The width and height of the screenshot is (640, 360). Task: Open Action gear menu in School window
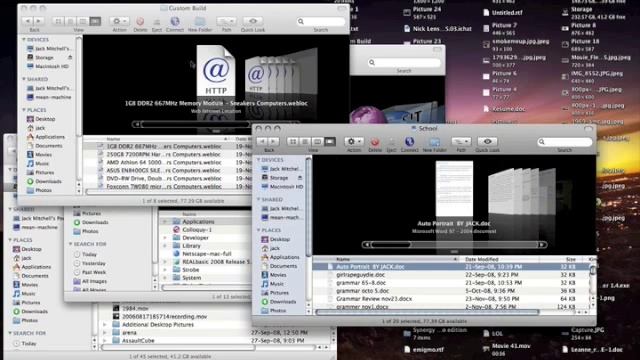click(353, 142)
